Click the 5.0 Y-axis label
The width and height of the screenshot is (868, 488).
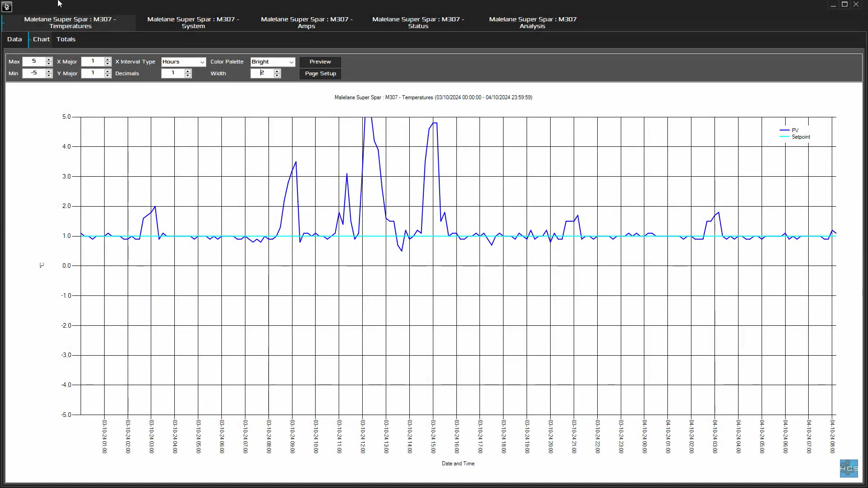[x=67, y=117]
